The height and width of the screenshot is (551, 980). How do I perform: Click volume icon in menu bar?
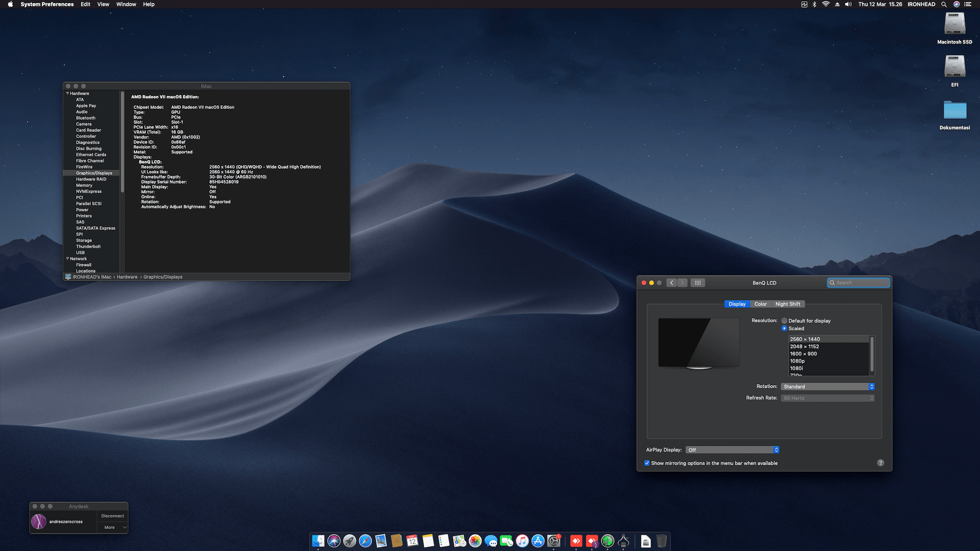(848, 4)
